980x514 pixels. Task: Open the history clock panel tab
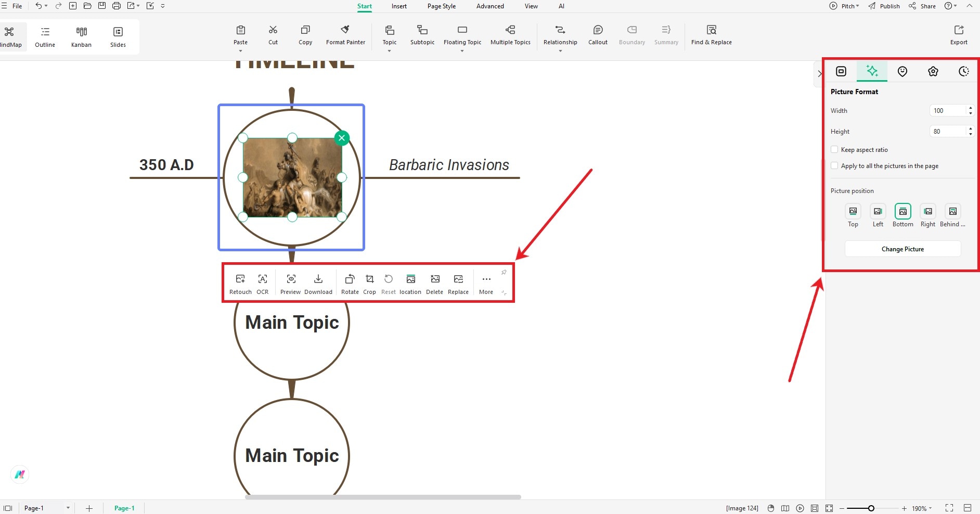click(963, 71)
